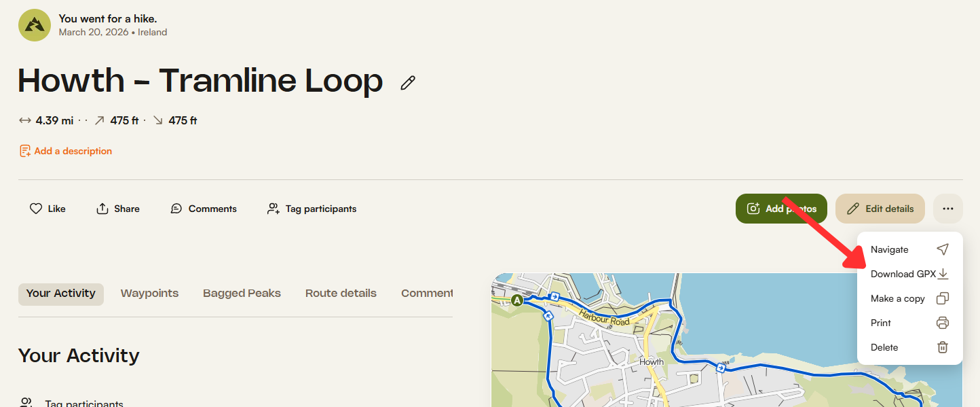
Task: Share the Howth Tramline Loop hike
Action: pos(118,209)
